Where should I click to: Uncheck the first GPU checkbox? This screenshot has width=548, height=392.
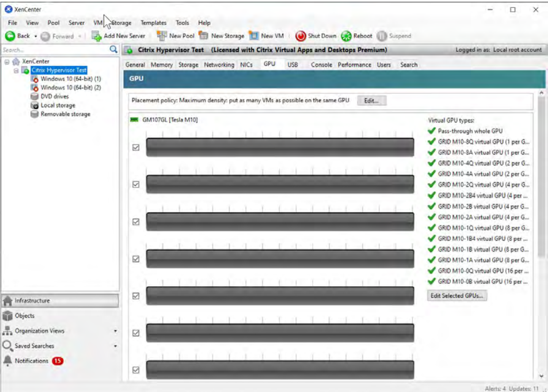(x=136, y=147)
